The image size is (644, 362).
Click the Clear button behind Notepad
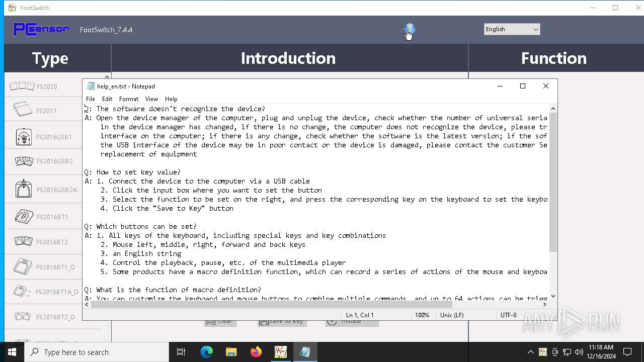(x=220, y=322)
